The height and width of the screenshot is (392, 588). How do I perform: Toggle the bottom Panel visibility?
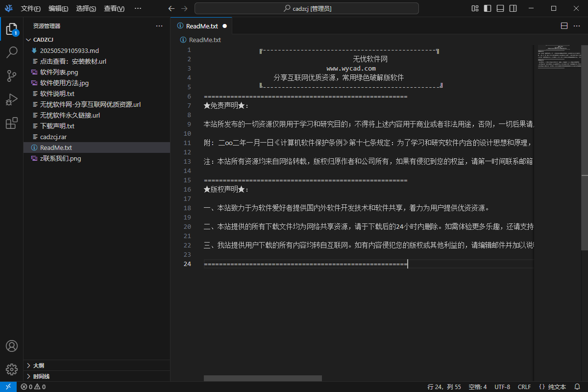499,8
